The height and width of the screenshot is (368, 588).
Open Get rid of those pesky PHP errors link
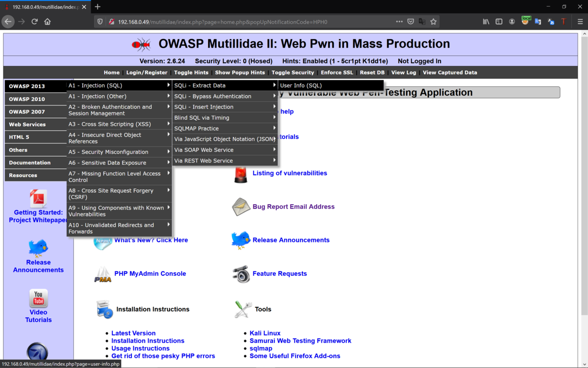163,356
